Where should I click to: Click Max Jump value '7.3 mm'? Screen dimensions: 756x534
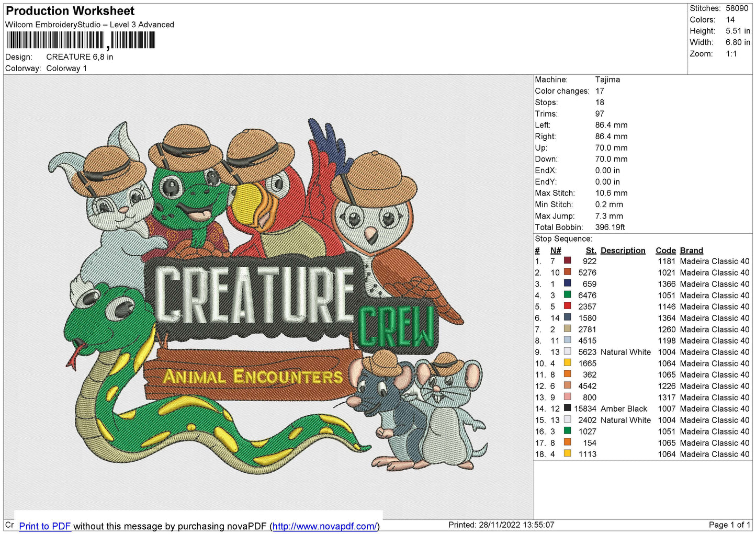tap(609, 216)
